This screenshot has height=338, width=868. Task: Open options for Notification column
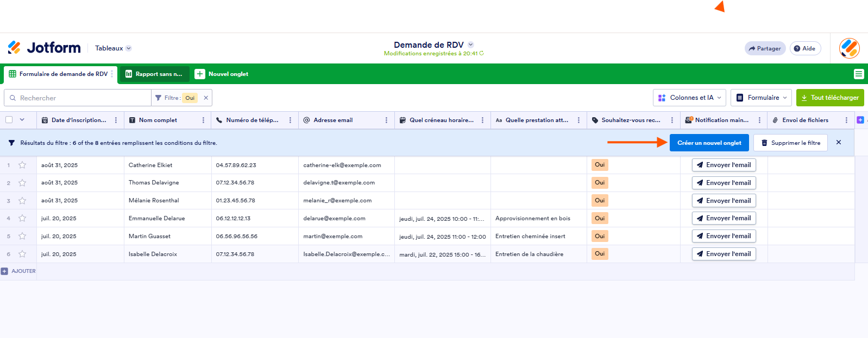click(x=759, y=120)
